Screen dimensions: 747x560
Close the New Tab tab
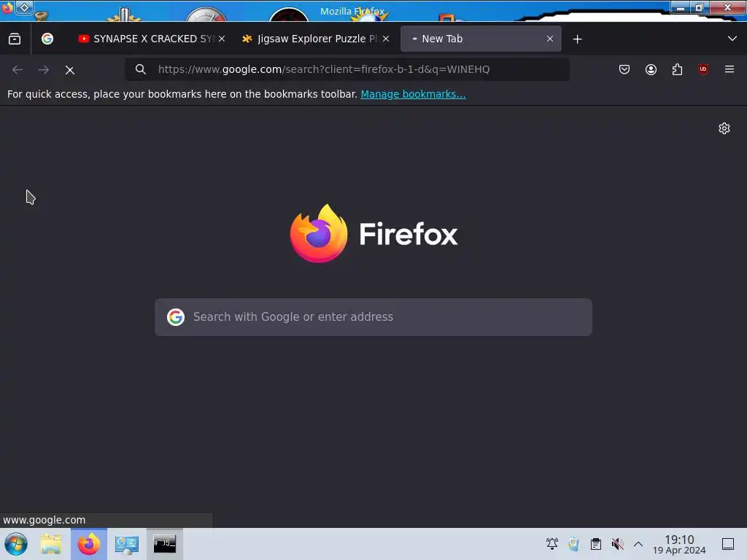pos(550,39)
